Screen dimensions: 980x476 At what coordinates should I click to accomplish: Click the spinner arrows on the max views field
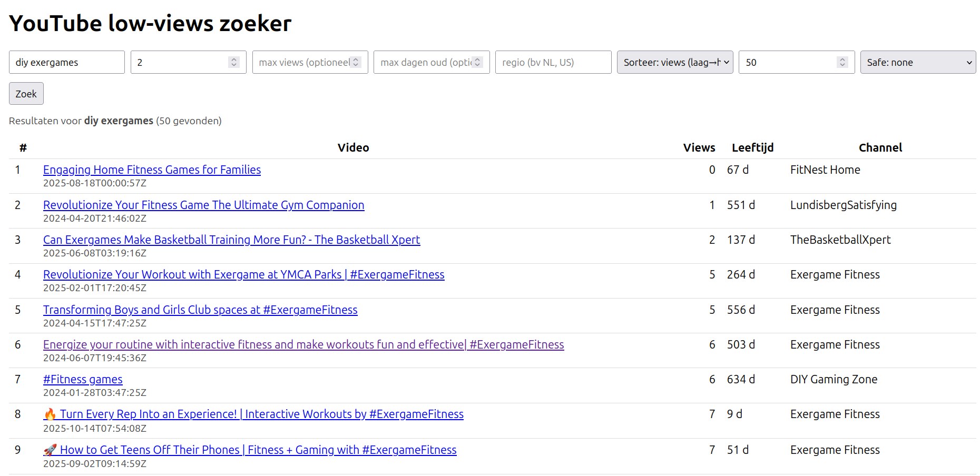point(356,62)
